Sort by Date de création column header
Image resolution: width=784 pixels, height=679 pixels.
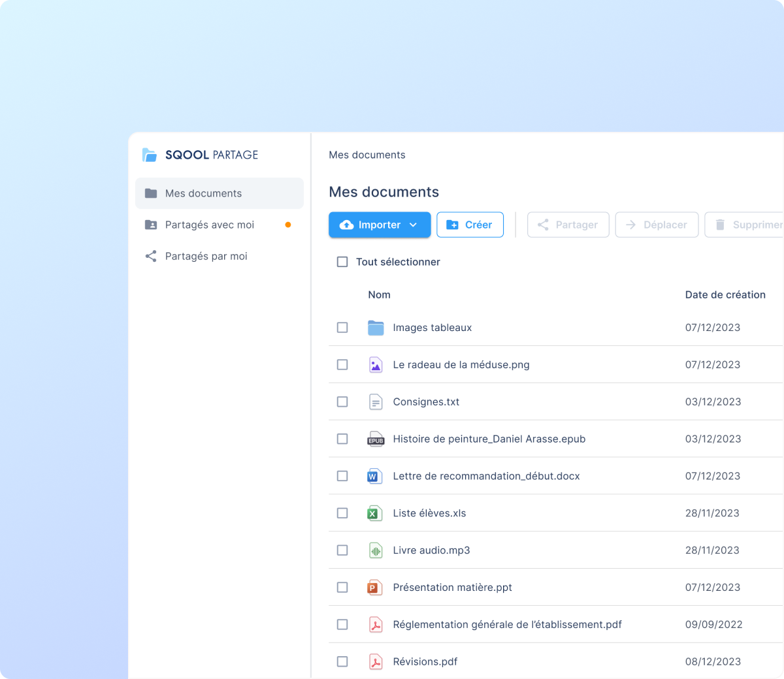coord(725,294)
